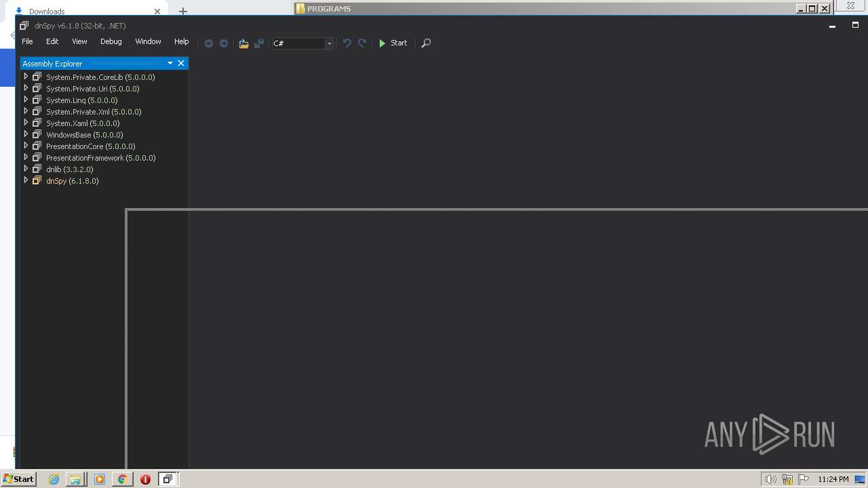Viewport: 868px width, 488px height.
Task: Select System.Private.Uri (5.0.0.0) assembly
Action: pyautogui.click(x=92, y=89)
